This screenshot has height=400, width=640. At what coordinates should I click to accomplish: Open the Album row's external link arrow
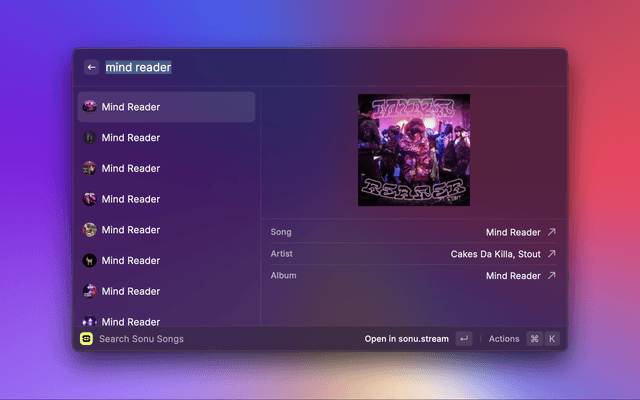pos(551,276)
